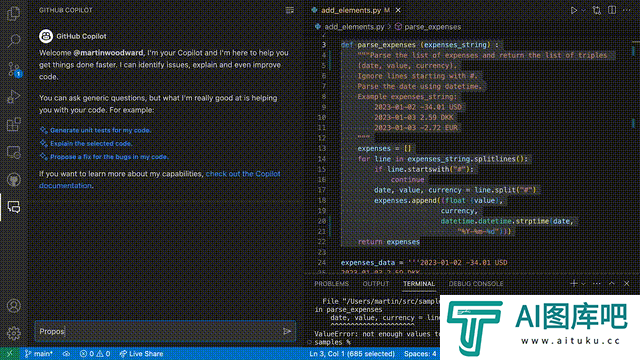Close the add_elements.py tab
Viewport: 640px width, 360px height.
398,10
